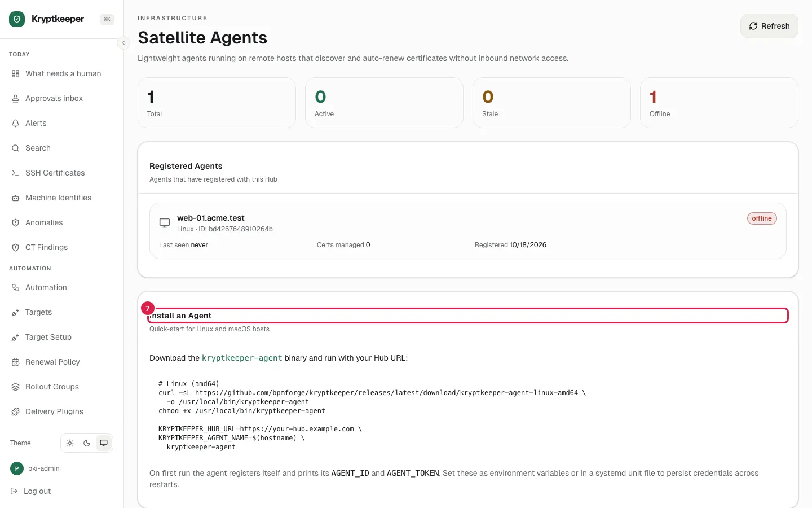The height and width of the screenshot is (508, 812).
Task: Click the green kryptkeeper-agent code text
Action: (x=242, y=358)
